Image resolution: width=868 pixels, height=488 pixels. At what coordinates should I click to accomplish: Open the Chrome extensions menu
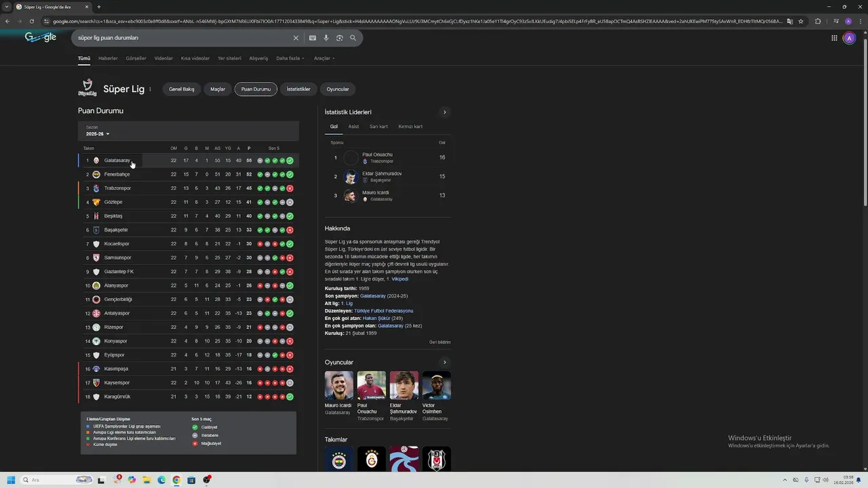coord(818,21)
